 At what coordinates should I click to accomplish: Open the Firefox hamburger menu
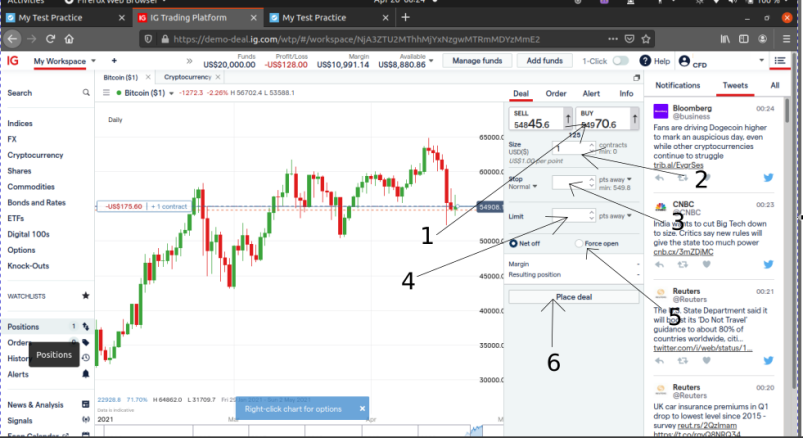(x=786, y=39)
